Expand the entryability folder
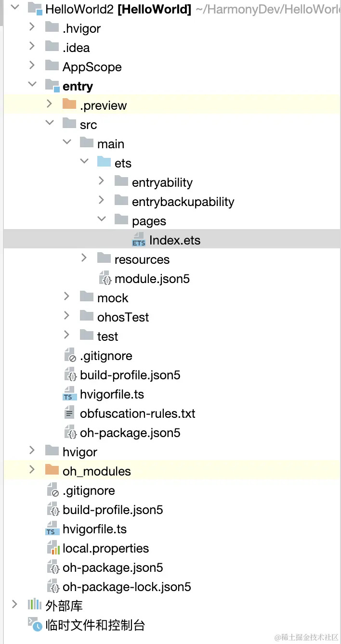 coord(102,182)
